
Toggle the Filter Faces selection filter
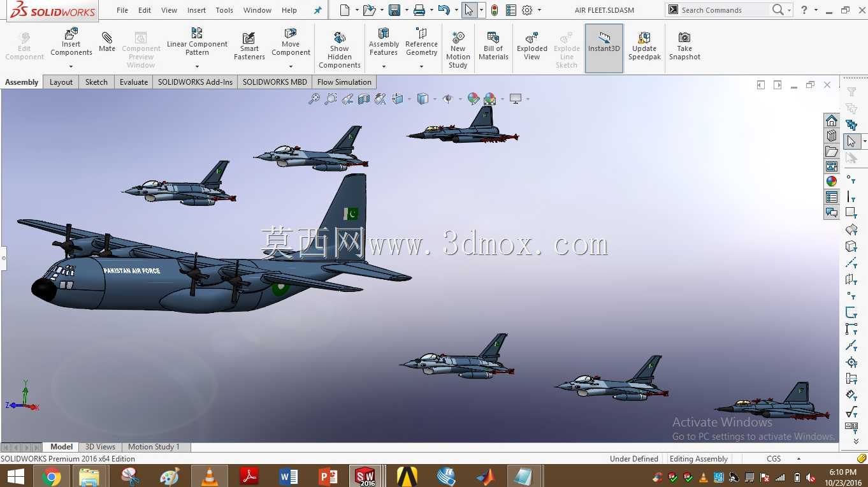tap(851, 213)
